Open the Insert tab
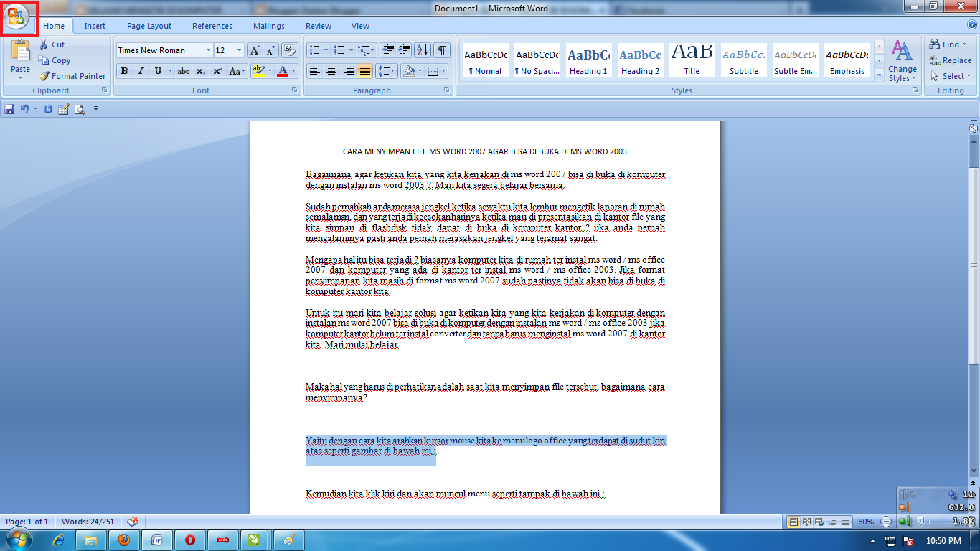 click(x=95, y=26)
